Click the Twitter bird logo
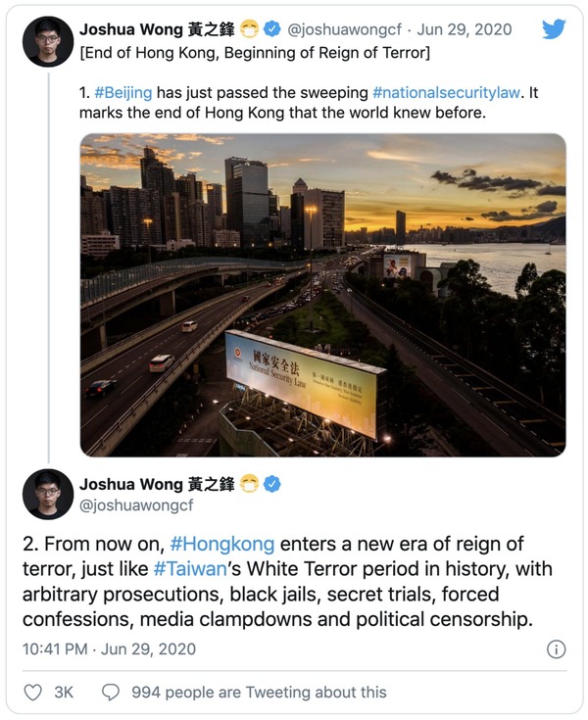 (x=554, y=28)
